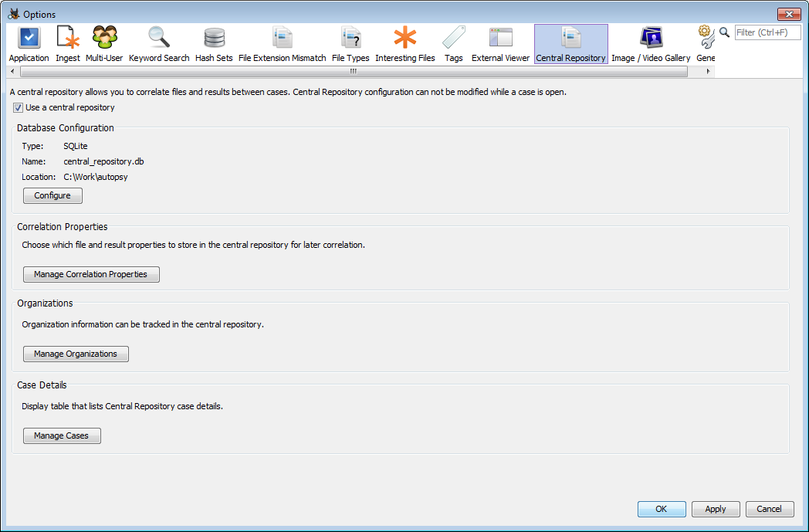This screenshot has width=809, height=532.
Task: Open the Manage Cases table
Action: coord(61,435)
